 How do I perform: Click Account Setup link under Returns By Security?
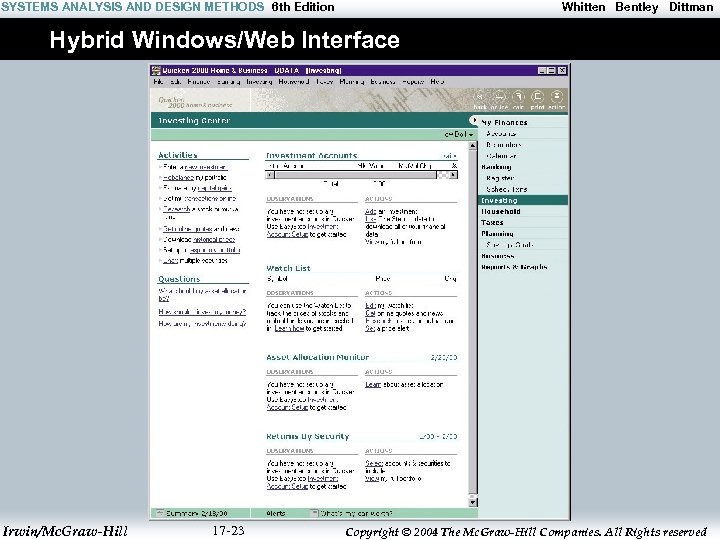(x=287, y=487)
